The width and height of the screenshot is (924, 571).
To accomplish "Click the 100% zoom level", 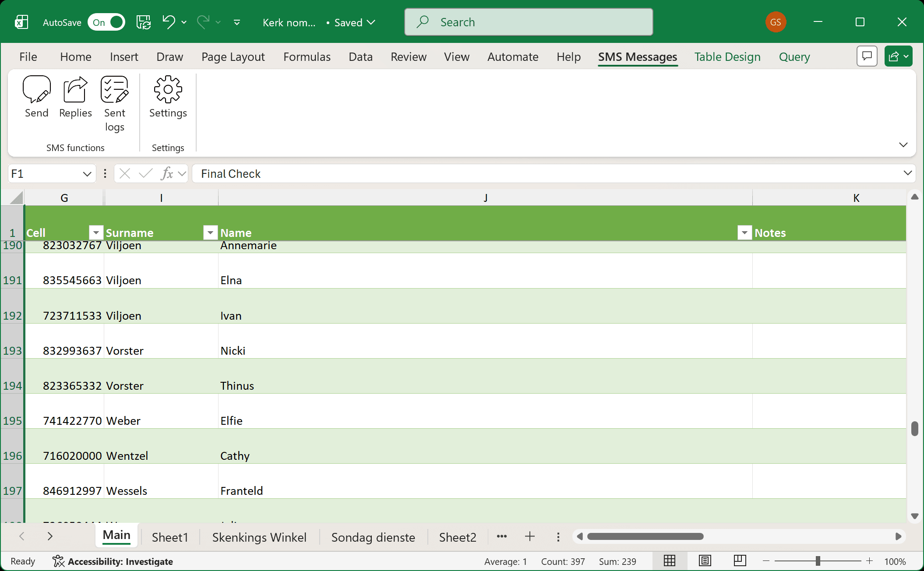I will pyautogui.click(x=895, y=561).
